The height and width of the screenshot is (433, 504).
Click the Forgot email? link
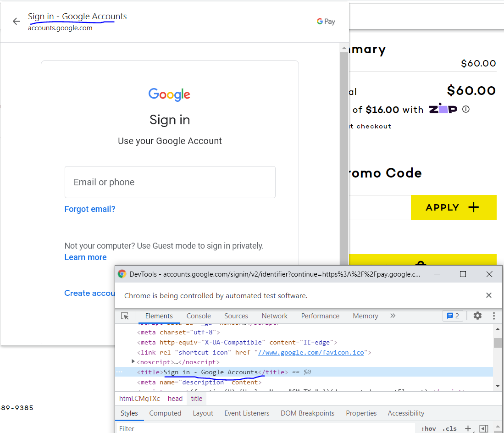tap(90, 209)
